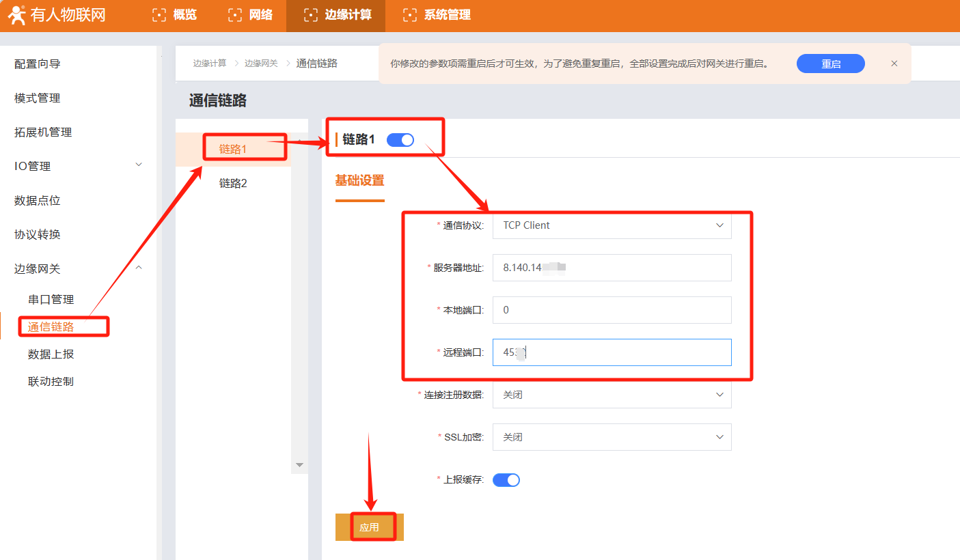This screenshot has width=960, height=560.
Task: Open the 通信协议 TCP Client dropdown
Action: point(612,225)
